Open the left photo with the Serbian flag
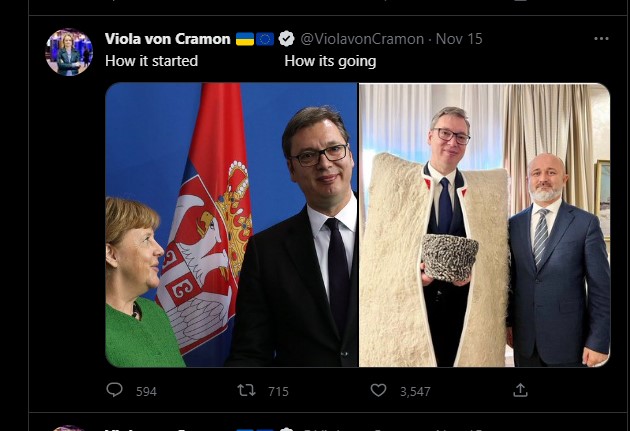Image resolution: width=630 pixels, height=431 pixels. [231, 224]
